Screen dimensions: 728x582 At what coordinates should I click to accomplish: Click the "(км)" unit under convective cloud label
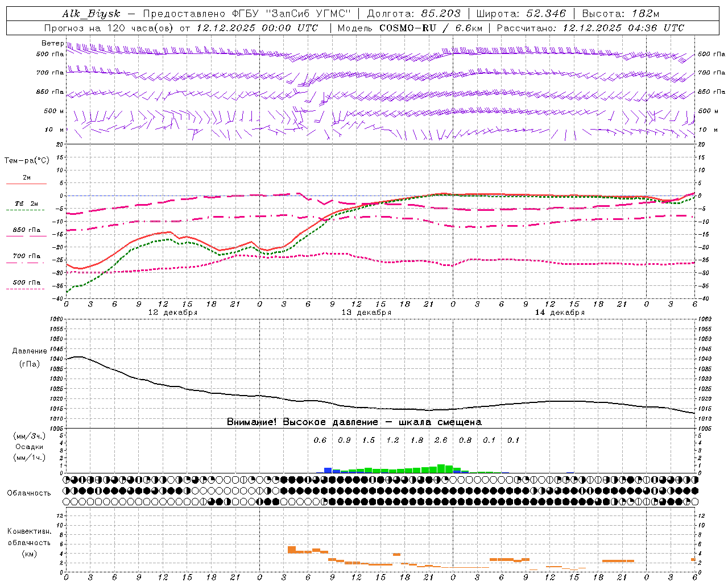pyautogui.click(x=30, y=554)
